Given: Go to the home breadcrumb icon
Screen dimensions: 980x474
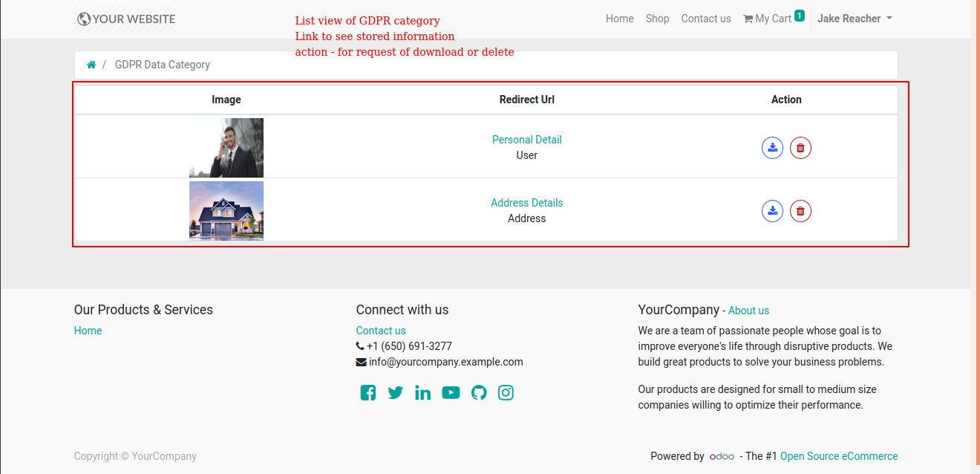Looking at the screenshot, I should [x=91, y=65].
